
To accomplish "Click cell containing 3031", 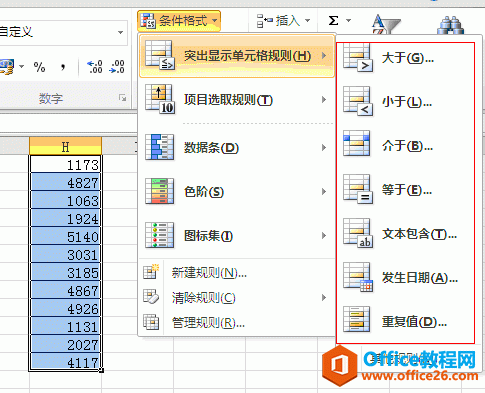I will (x=65, y=254).
